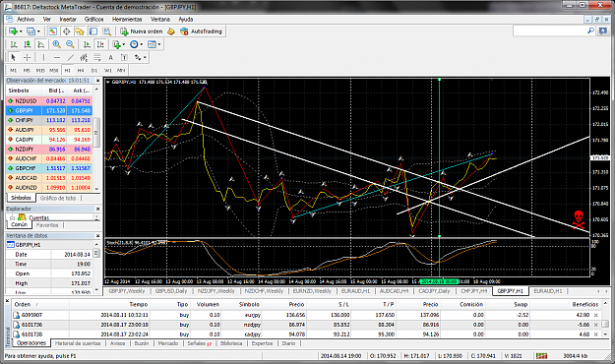The image size is (615, 364).
Task: Open the Insertar menu
Action: 68,20
